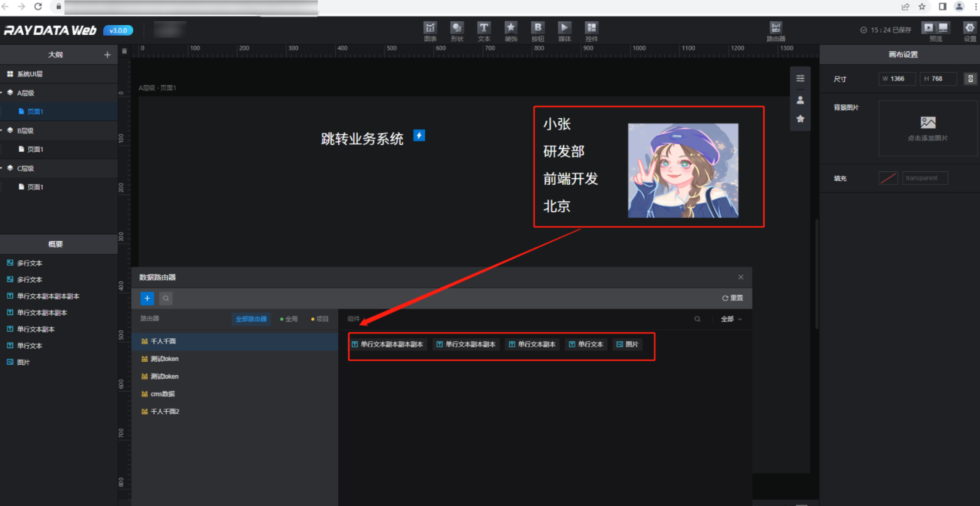This screenshot has width=980, height=506.
Task: Collapse the B层级 tree layer
Action: (x=2, y=131)
